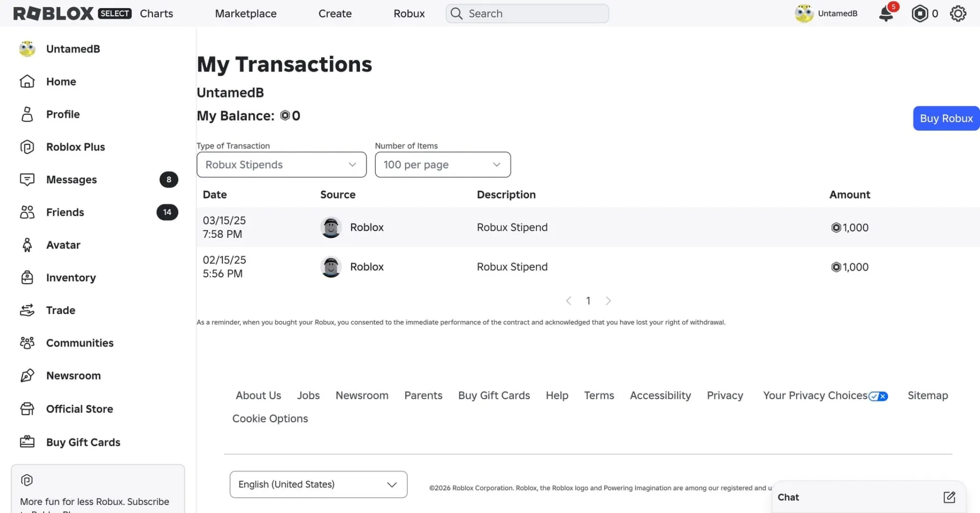The height and width of the screenshot is (513, 980).
Task: Open the Terms footer link
Action: coord(599,395)
